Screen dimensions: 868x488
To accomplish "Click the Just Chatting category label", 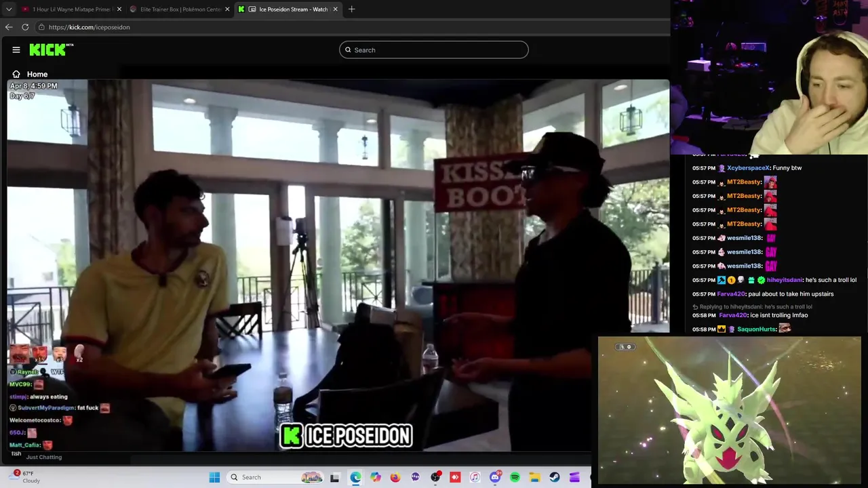I will click(44, 457).
